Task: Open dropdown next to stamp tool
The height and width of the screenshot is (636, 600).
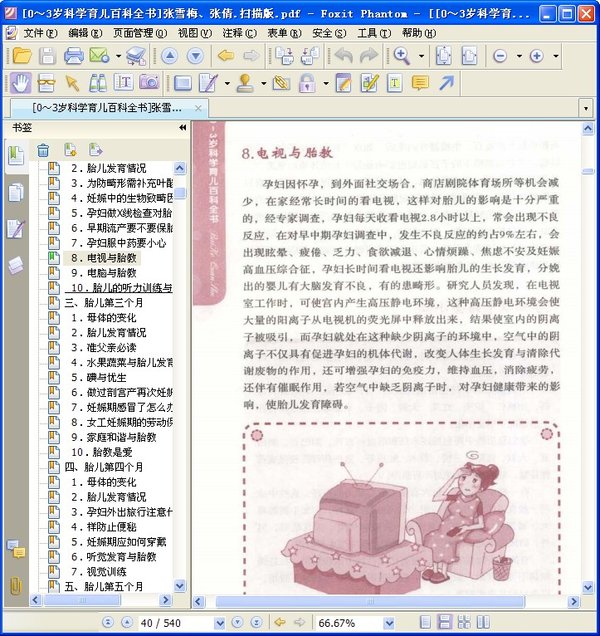Action: pos(263,84)
